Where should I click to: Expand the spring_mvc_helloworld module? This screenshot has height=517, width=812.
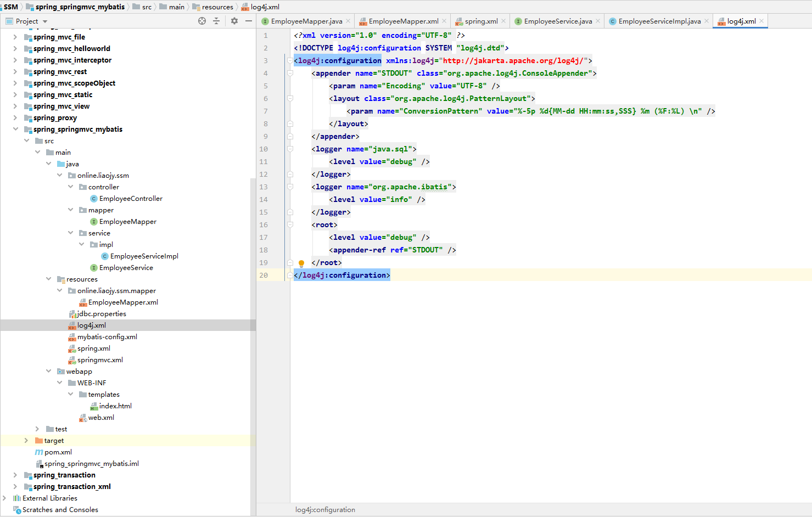tap(15, 49)
